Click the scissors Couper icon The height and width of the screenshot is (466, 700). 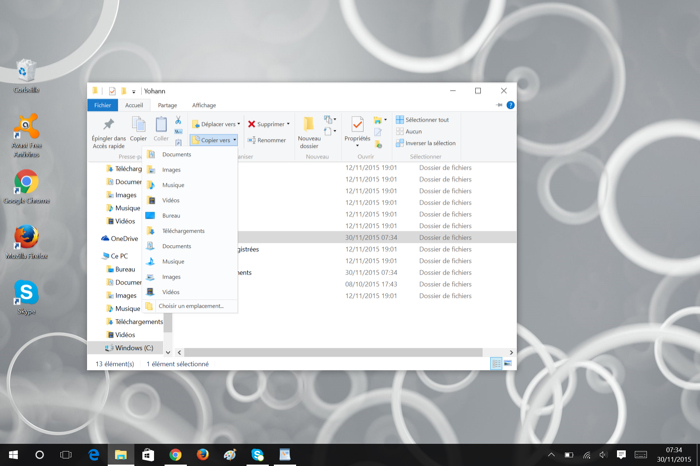[x=178, y=120]
